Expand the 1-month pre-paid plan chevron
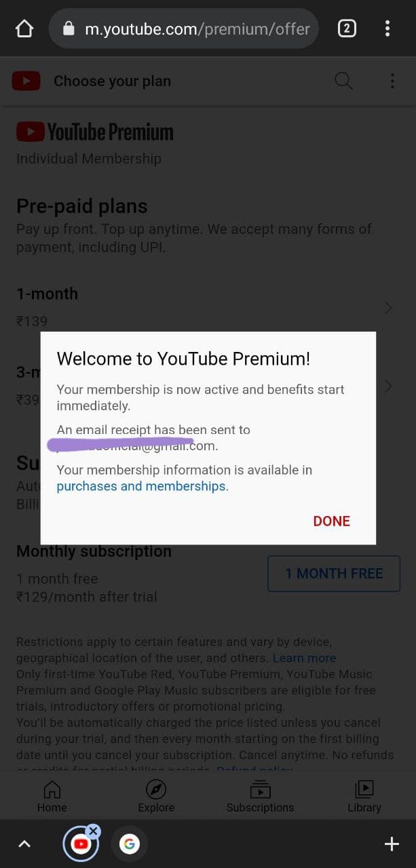Image resolution: width=416 pixels, height=868 pixels. click(x=388, y=308)
